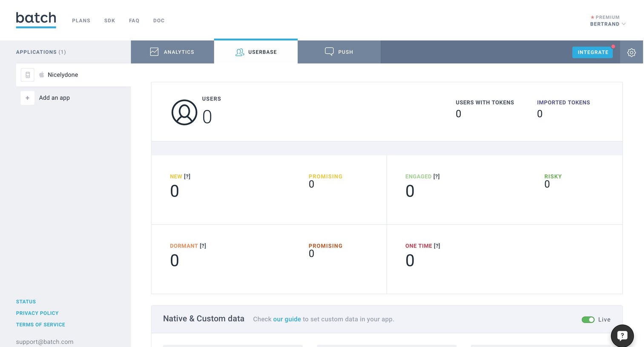
Task: Click the green RISKY label
Action: point(553,176)
